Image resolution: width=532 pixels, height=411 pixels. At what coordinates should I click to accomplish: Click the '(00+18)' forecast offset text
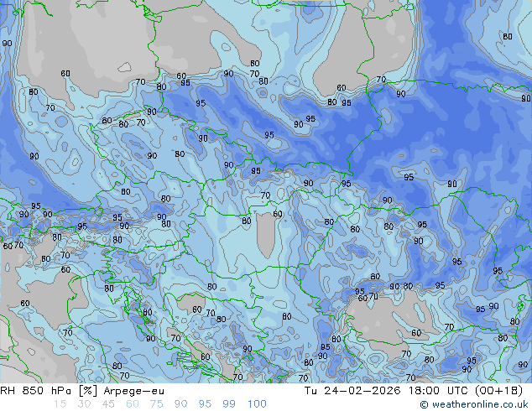pyautogui.click(x=499, y=391)
